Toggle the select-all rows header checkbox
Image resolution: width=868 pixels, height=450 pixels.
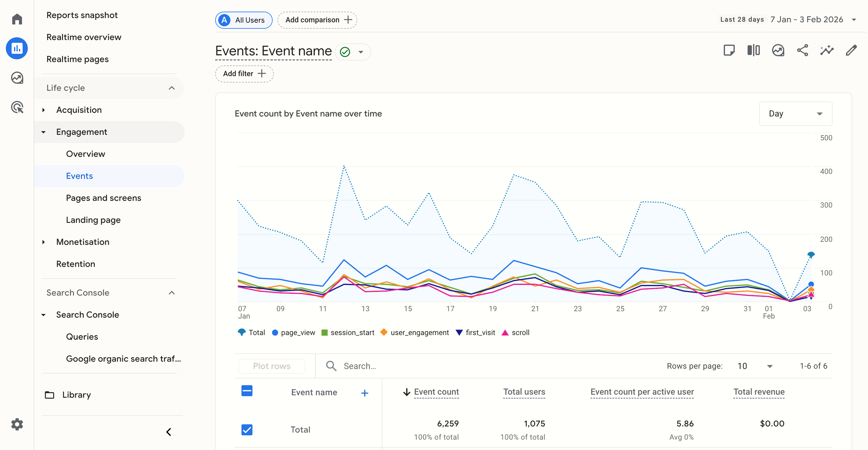point(247,391)
